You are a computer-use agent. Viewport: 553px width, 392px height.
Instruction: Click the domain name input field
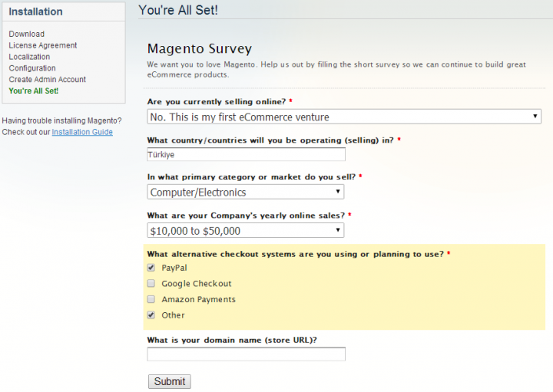point(246,354)
